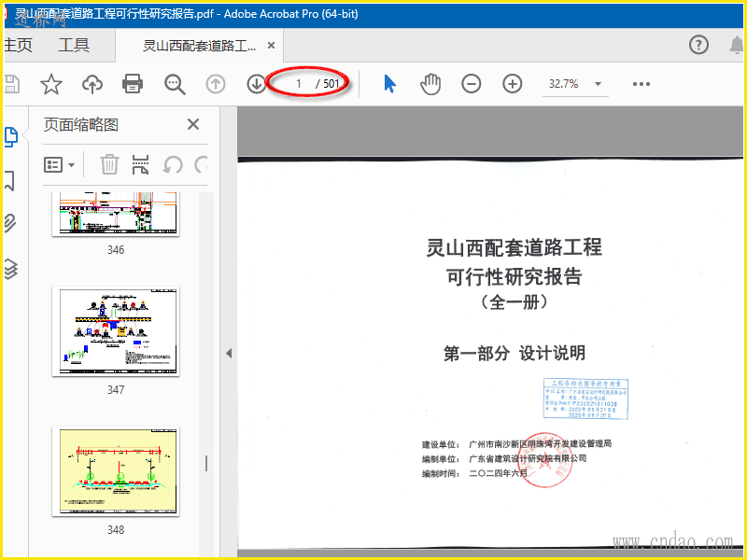Choose the arrow Selection tool

tap(389, 84)
